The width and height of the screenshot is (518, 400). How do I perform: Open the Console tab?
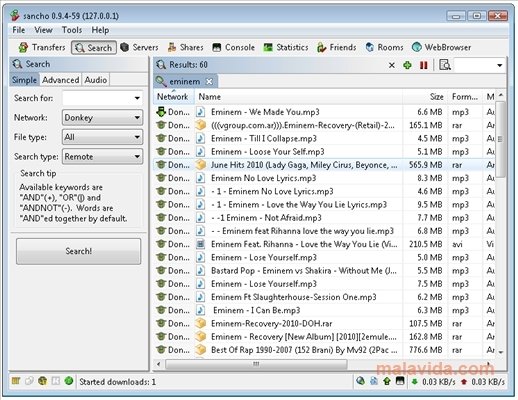pos(233,47)
